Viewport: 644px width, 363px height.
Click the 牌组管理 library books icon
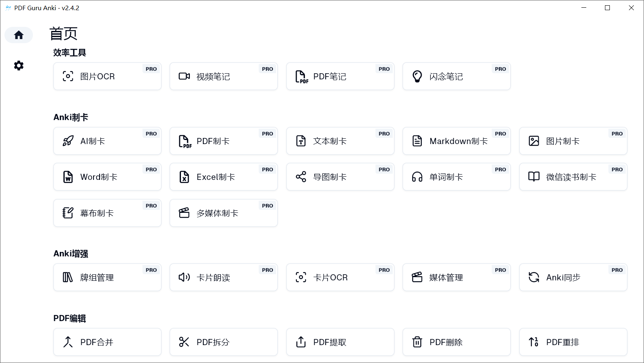click(68, 277)
